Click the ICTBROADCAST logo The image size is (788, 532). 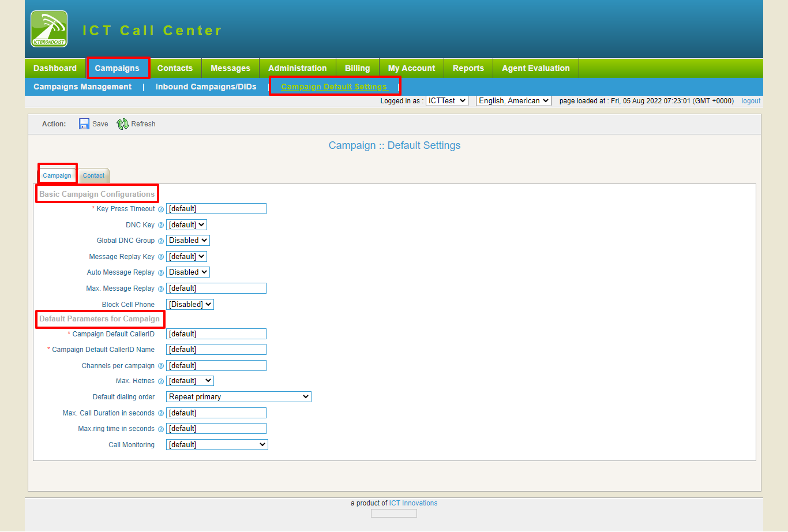(48, 28)
